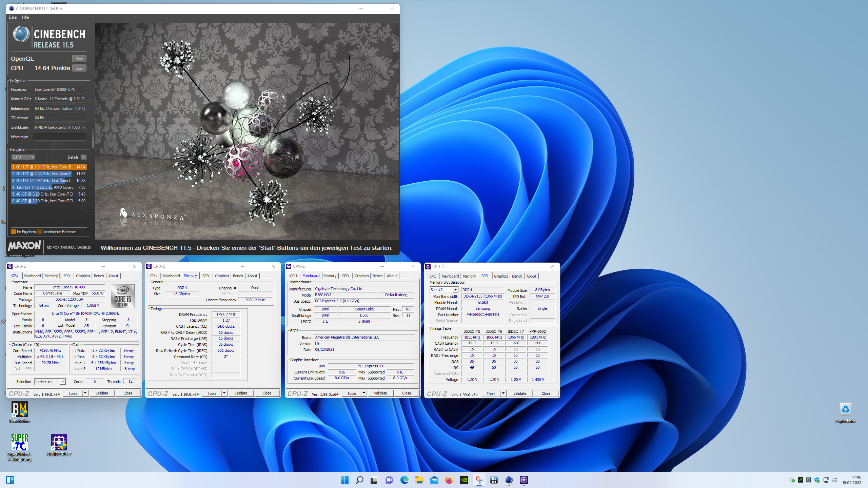868x488 pixels.
Task: Open the Windows Security tray icon
Action: [817, 480]
